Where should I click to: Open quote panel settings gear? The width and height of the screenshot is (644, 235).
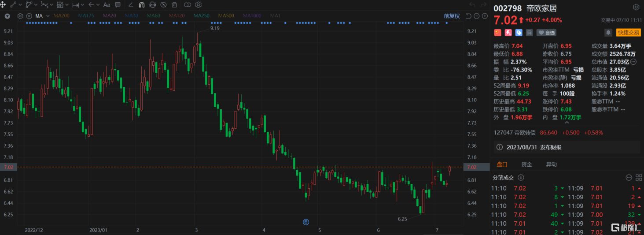click(636, 7)
